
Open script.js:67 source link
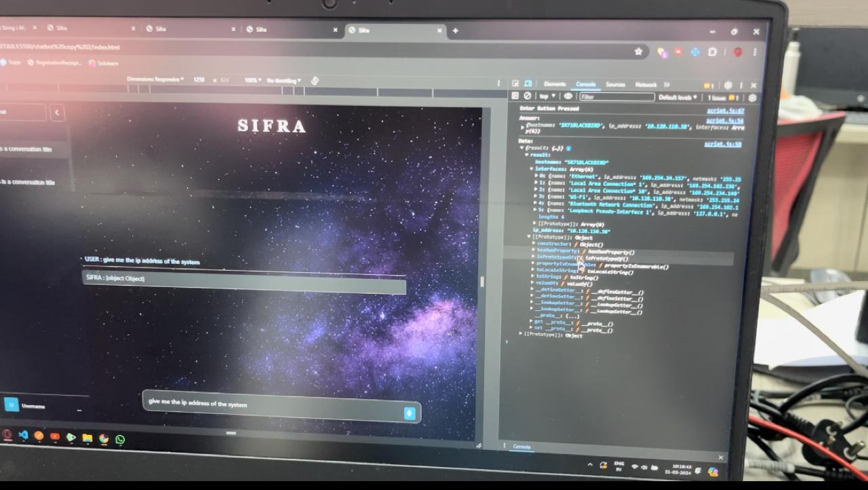[x=726, y=111]
